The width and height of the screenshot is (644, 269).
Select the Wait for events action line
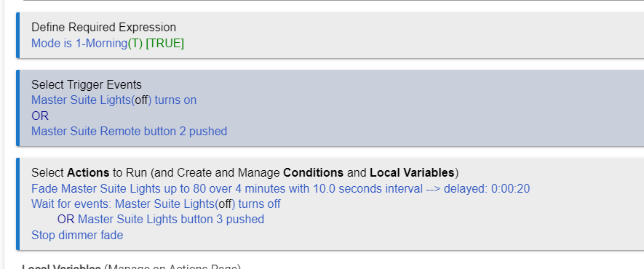tap(156, 204)
